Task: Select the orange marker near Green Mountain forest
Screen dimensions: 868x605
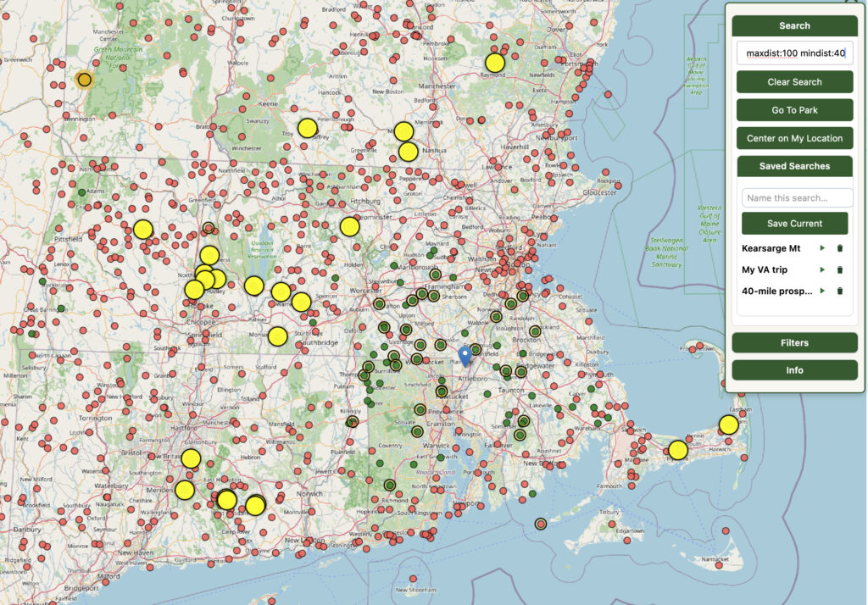Action: click(84, 80)
